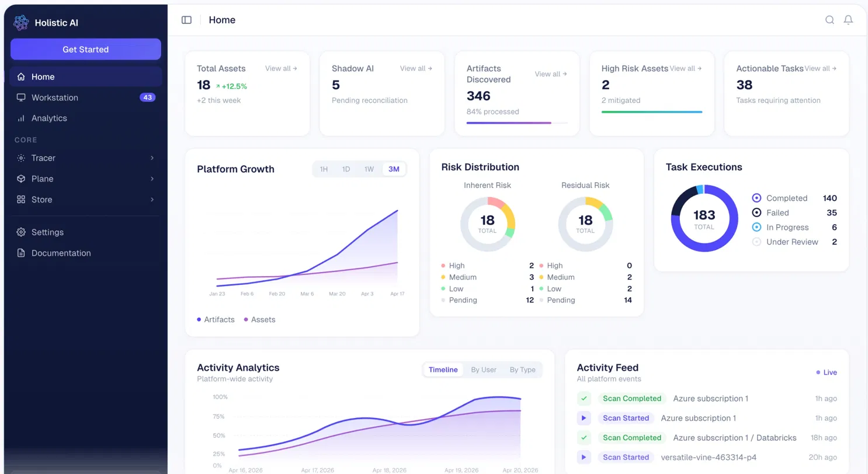Click checkmark icon for Azure subscription 1 scan completed

click(x=584, y=399)
